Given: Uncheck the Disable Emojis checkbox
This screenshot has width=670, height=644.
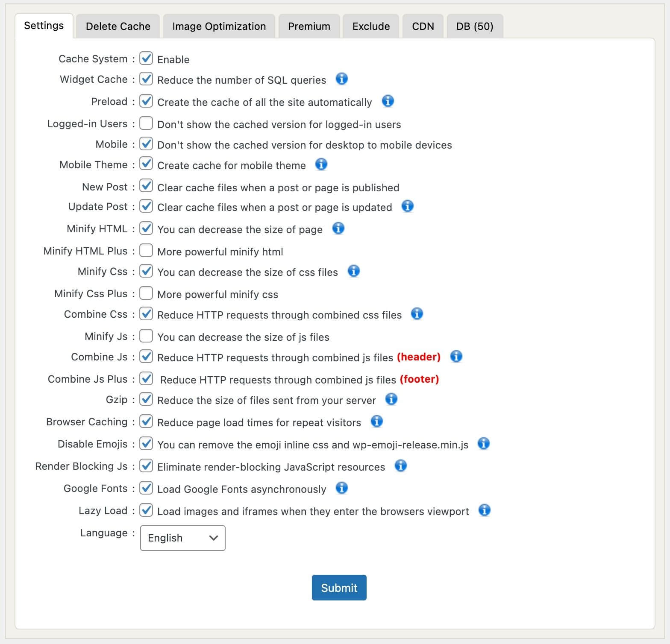Looking at the screenshot, I should click(x=146, y=443).
